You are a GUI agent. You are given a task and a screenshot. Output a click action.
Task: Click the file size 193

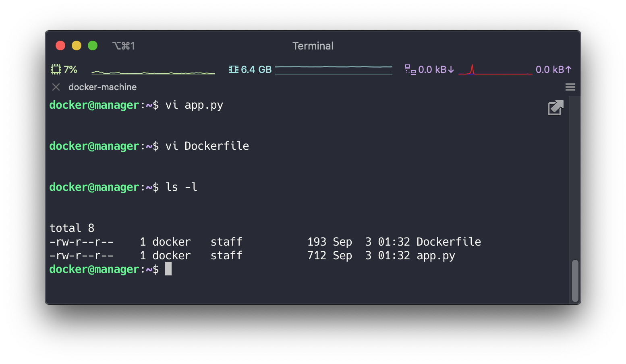tap(317, 242)
